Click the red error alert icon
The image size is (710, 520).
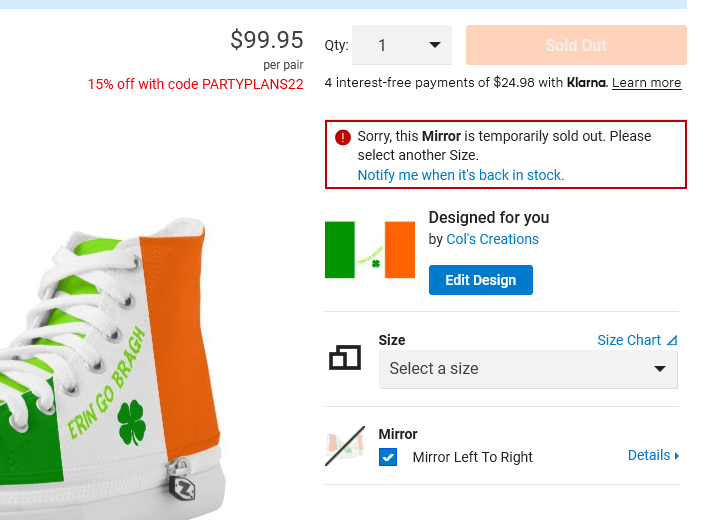click(x=343, y=137)
